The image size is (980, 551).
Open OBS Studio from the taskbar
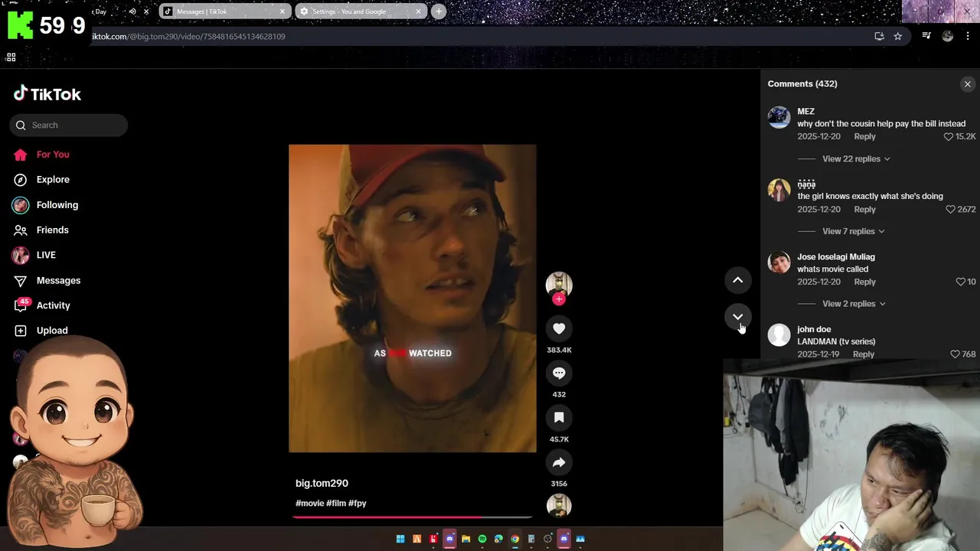pos(547,539)
